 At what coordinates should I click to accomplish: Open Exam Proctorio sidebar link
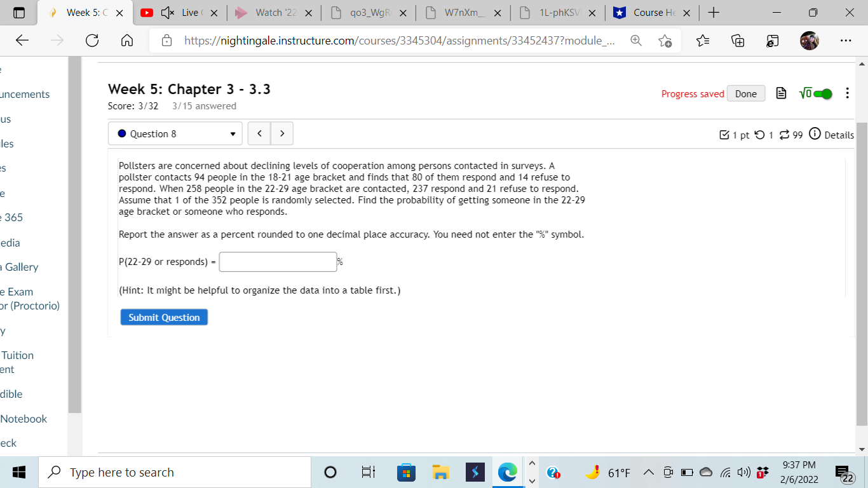coord(30,299)
